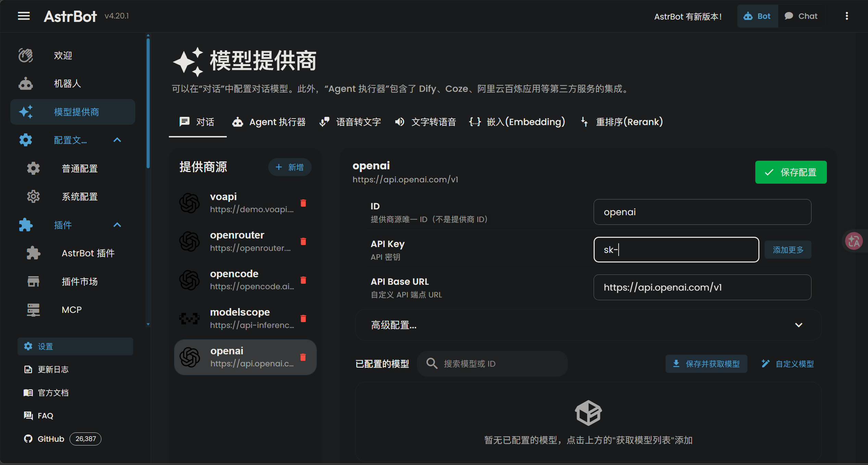Switch to the Agent 执行器 tab

point(269,122)
